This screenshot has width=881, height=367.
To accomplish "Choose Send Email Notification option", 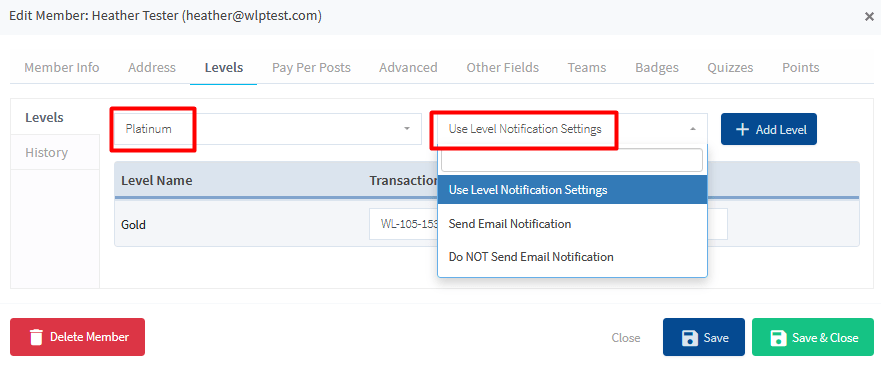I will point(572,224).
